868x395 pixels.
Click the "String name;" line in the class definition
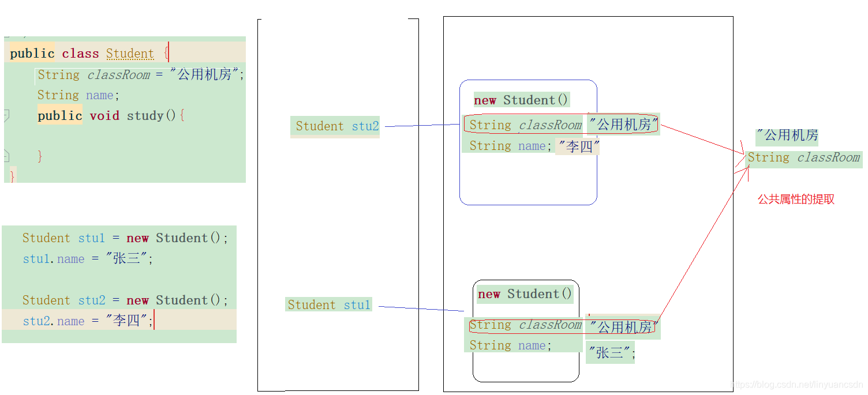[78, 95]
